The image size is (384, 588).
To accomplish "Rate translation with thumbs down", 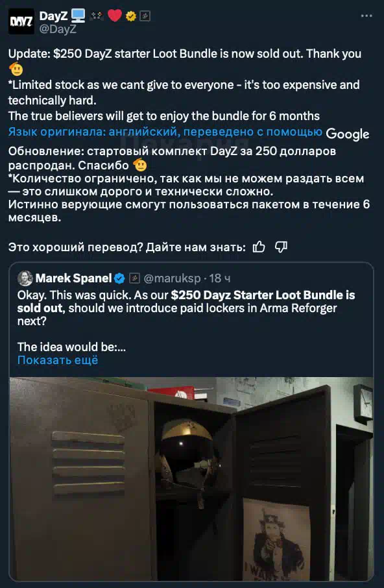I will (x=281, y=247).
